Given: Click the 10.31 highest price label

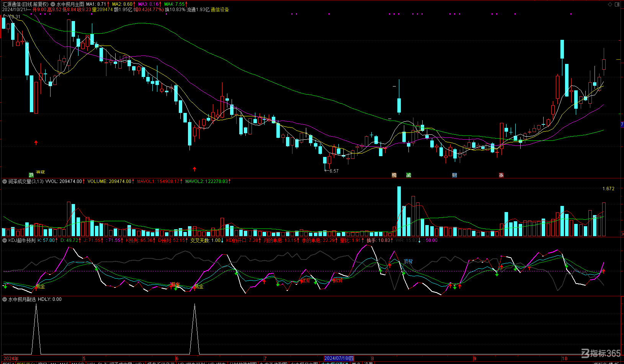Looking at the screenshot, I should pos(15,17).
